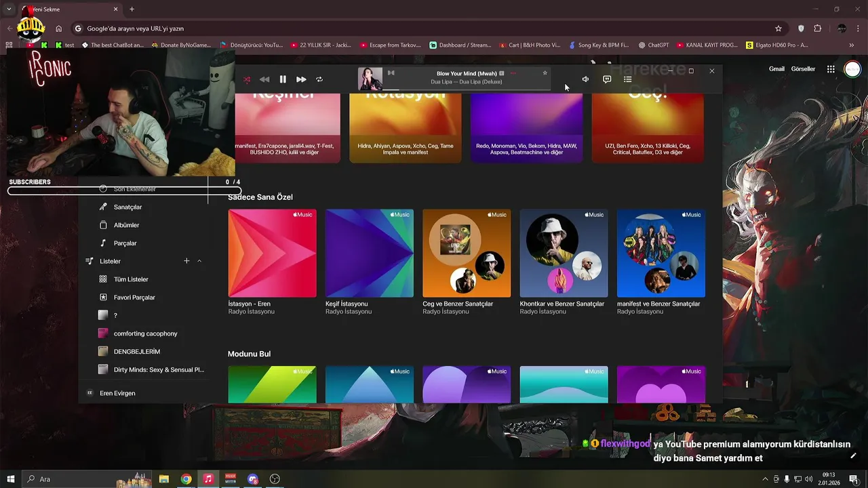Open the purple heart Modunu Bul card
This screenshot has height=488, width=868.
(661, 384)
